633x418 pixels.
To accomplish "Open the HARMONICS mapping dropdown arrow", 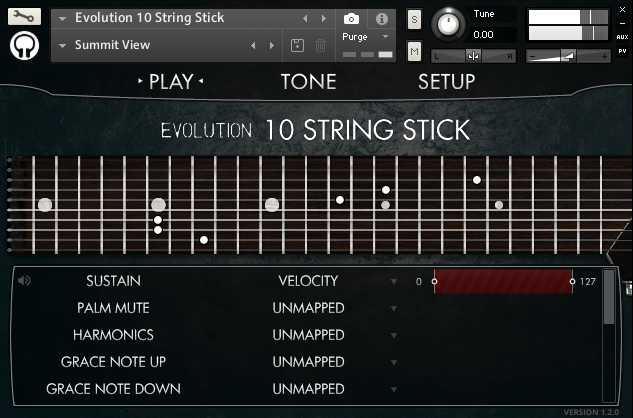I will point(394,335).
